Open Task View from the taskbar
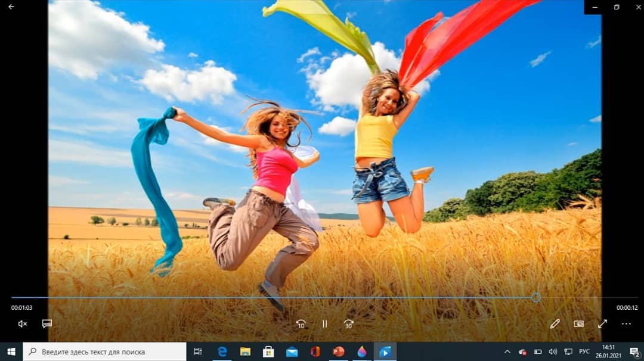This screenshot has width=644, height=361. pyautogui.click(x=198, y=351)
